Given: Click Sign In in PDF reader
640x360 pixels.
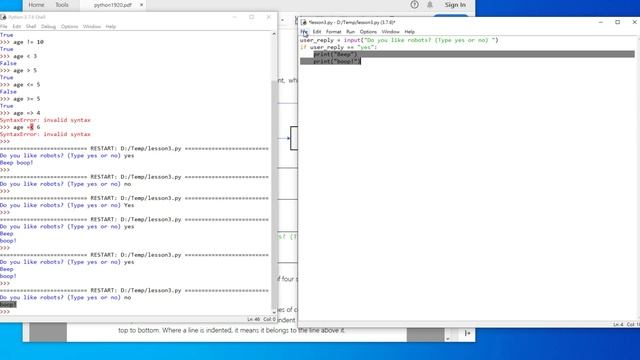Looking at the screenshot, I should coord(455,5).
